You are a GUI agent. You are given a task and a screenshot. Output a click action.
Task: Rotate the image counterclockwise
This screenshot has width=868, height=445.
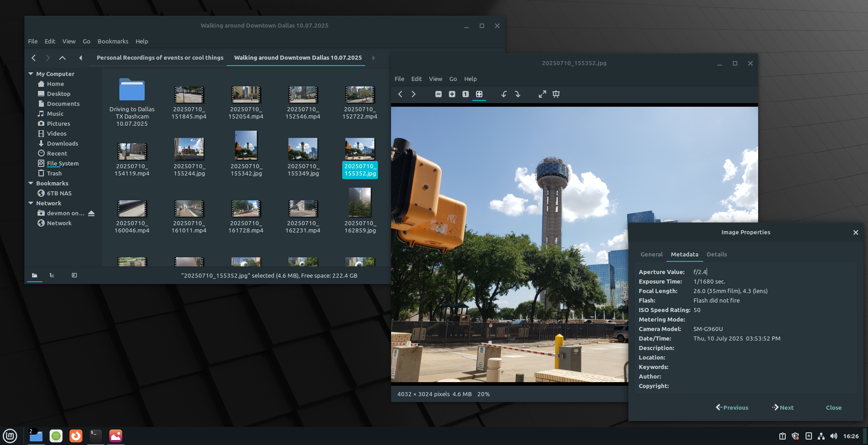click(x=504, y=94)
